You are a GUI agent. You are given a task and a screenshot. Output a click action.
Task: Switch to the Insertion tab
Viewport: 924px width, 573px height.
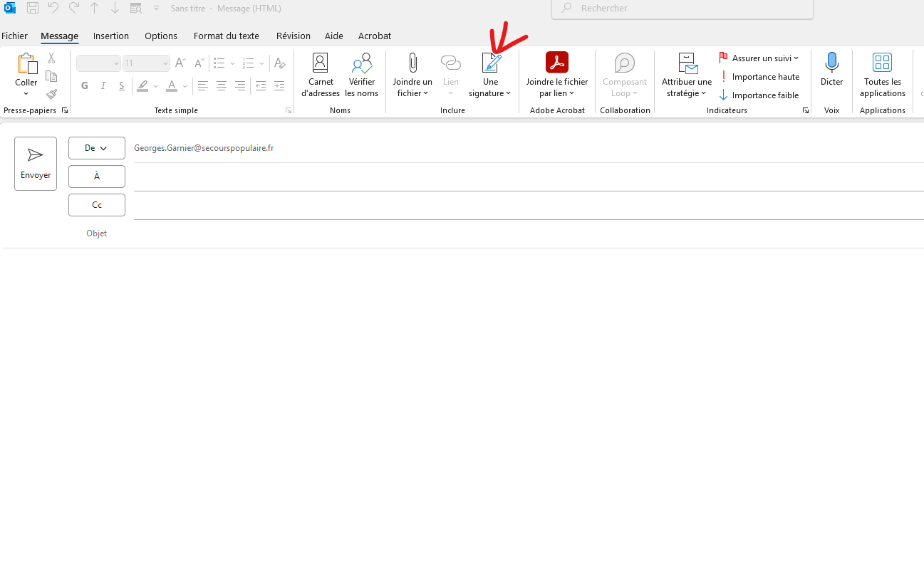pyautogui.click(x=111, y=36)
